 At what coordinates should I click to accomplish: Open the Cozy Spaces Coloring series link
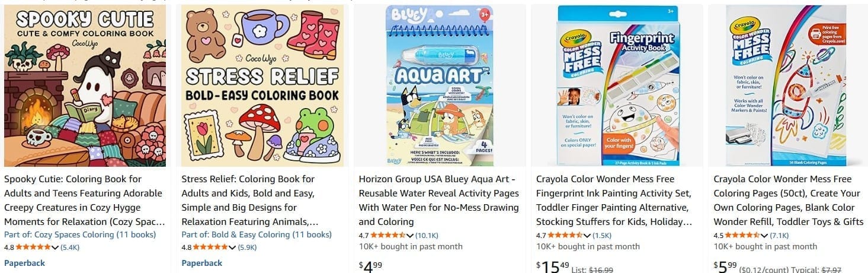[80, 234]
